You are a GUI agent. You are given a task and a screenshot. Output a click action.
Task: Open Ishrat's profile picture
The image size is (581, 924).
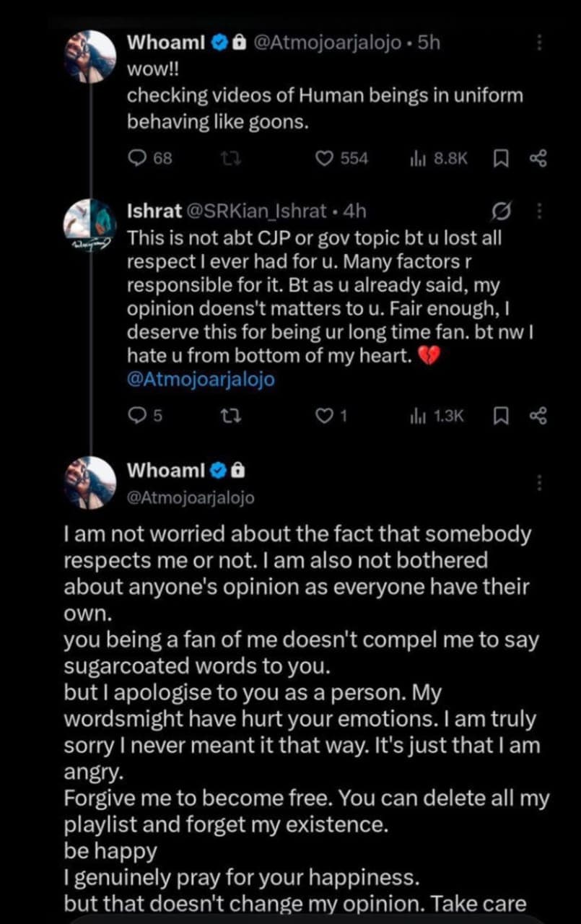(90, 225)
